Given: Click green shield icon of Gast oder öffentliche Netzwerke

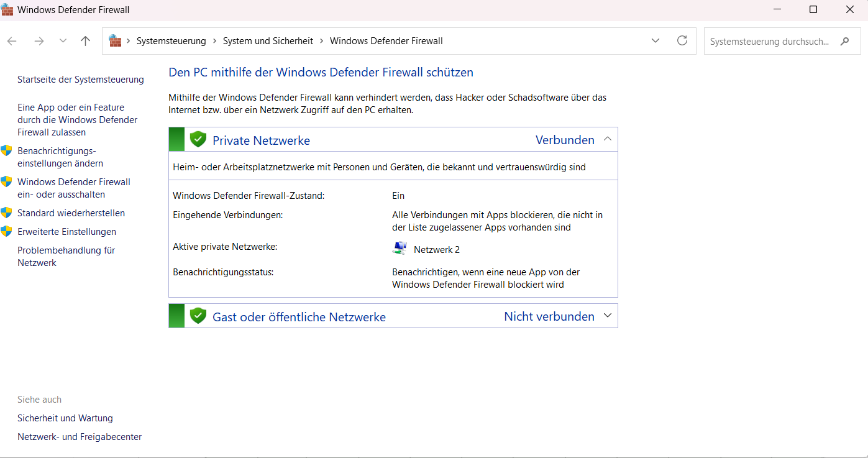Looking at the screenshot, I should pos(198,316).
